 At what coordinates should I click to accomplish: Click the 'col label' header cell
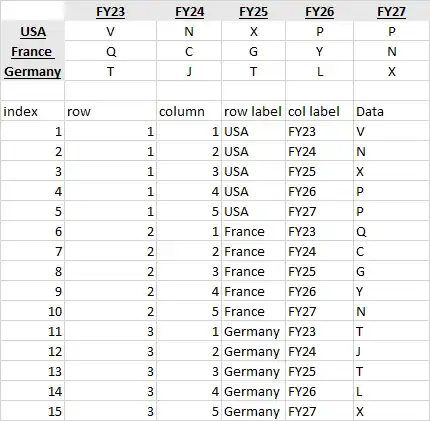[x=319, y=111]
